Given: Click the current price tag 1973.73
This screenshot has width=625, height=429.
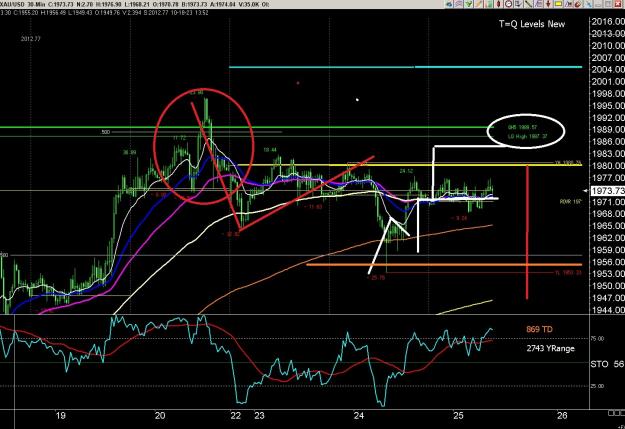Looking at the screenshot, I should (607, 191).
